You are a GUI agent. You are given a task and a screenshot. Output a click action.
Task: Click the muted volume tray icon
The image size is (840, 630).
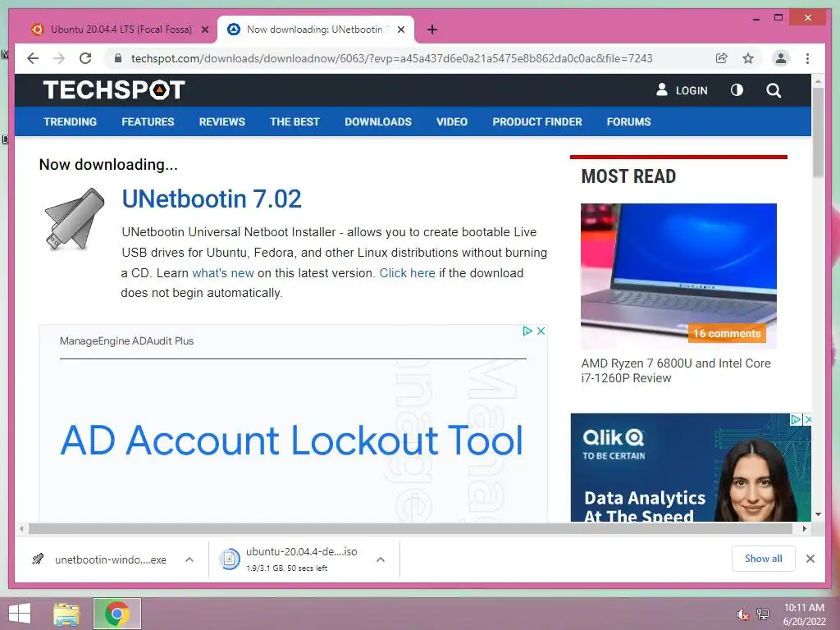click(x=742, y=614)
